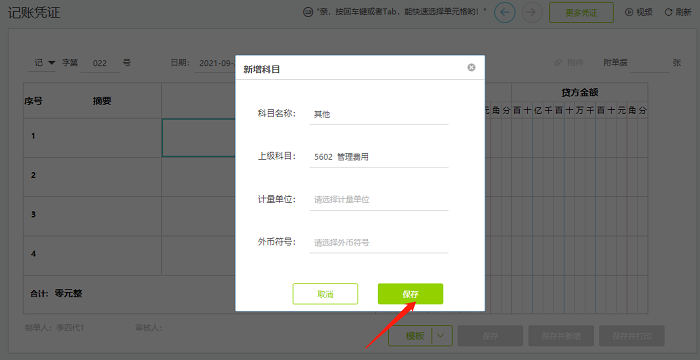Click the 贷方金额 column header

point(579,93)
